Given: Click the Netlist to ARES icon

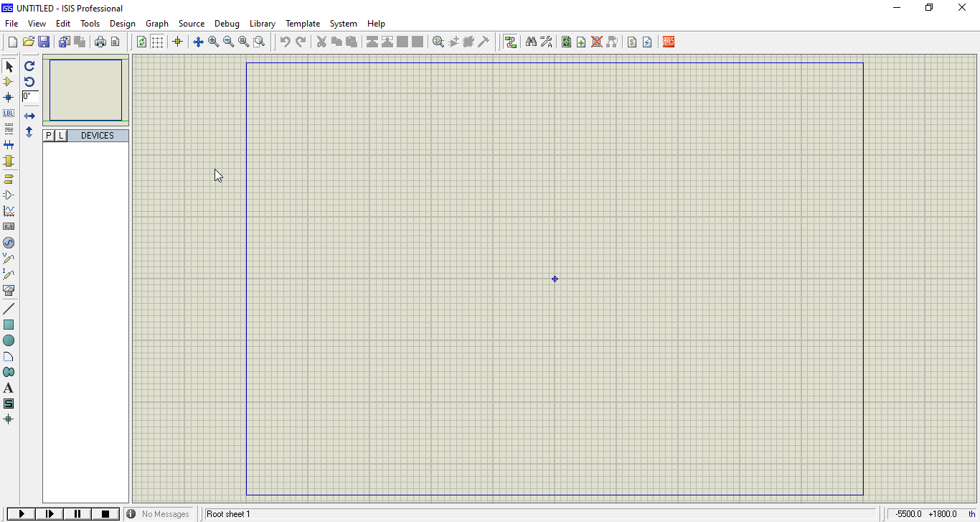Looking at the screenshot, I should point(668,42).
